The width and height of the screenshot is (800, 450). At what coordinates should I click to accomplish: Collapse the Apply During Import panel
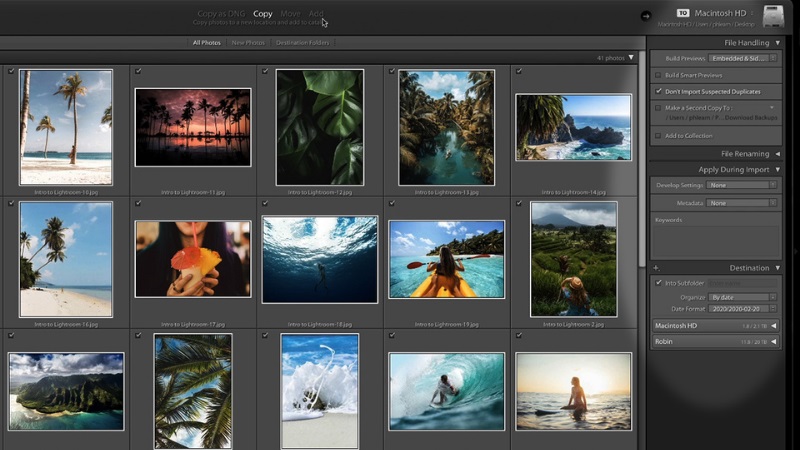click(x=778, y=169)
